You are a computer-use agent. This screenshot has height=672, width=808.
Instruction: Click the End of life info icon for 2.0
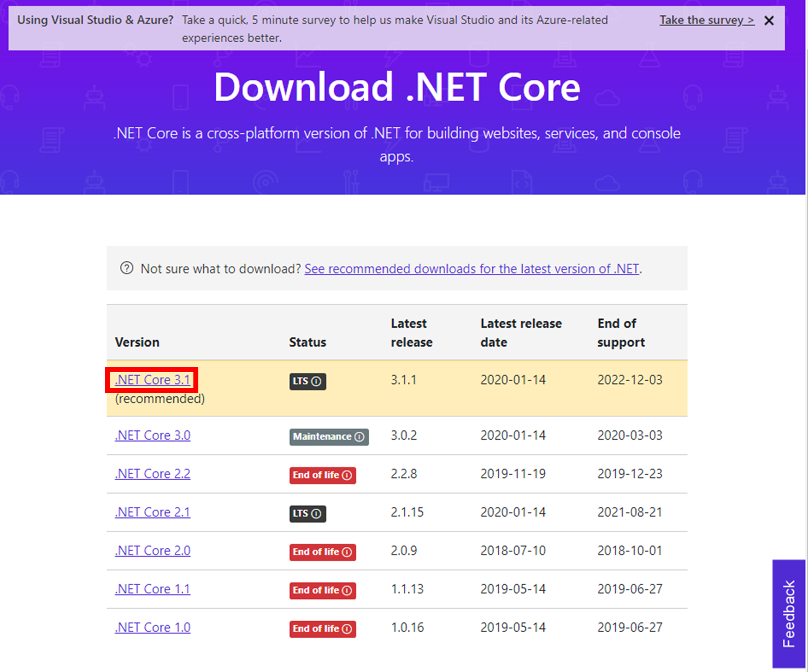tap(346, 552)
